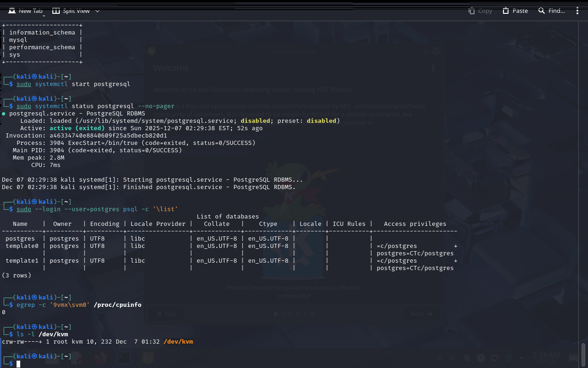Click the orange /dev/kvm path in output
This screenshot has width=588, height=368.
(x=178, y=342)
